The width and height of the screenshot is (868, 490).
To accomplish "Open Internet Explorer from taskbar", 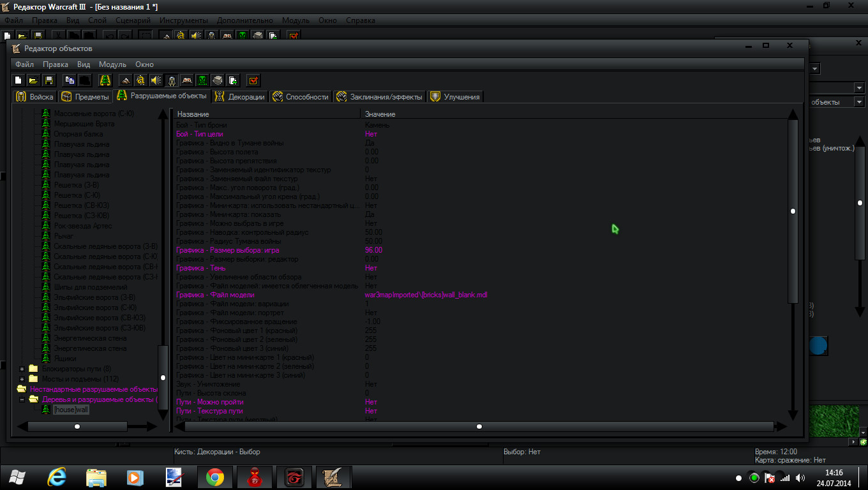I will point(57,477).
